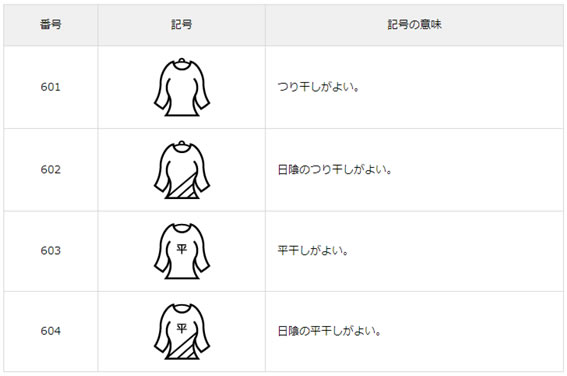Click the 平 character inside symbol 603
The width and height of the screenshot is (567, 376).
(182, 248)
